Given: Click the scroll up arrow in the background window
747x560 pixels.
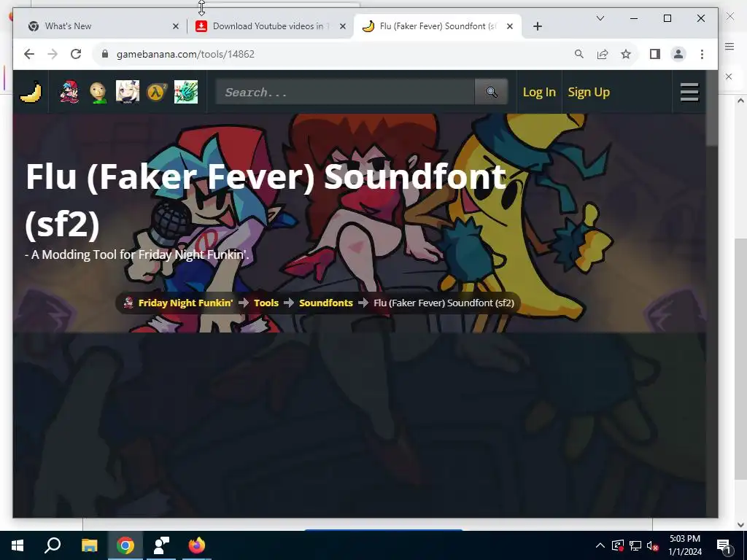Looking at the screenshot, I should (x=740, y=101).
